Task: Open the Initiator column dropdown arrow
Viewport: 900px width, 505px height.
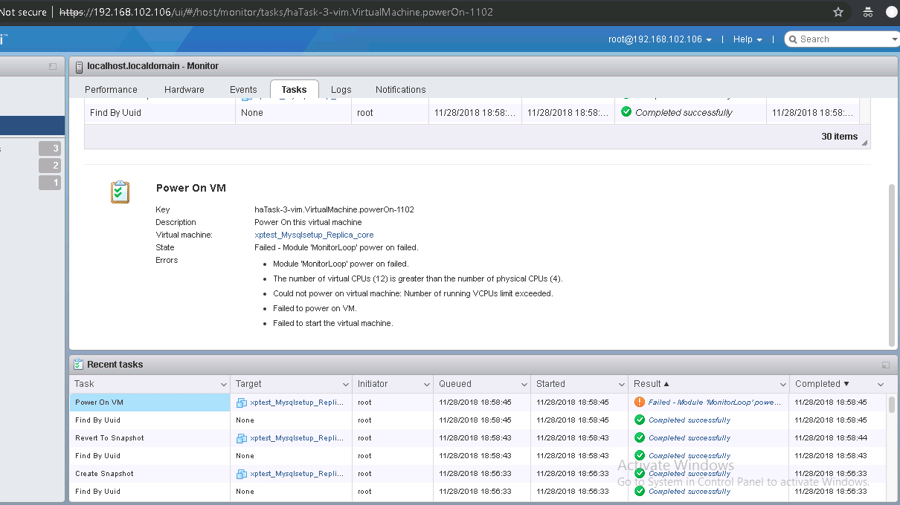Action: [x=427, y=384]
